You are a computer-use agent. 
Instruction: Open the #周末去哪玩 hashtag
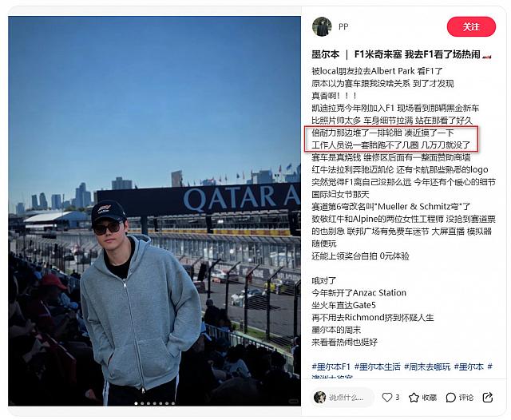[x=427, y=367]
